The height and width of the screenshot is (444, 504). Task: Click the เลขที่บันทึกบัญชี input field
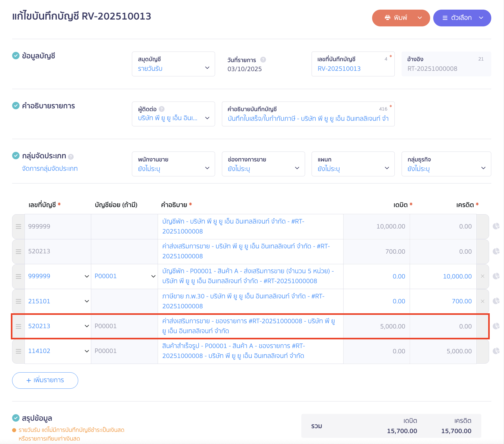coord(353,69)
